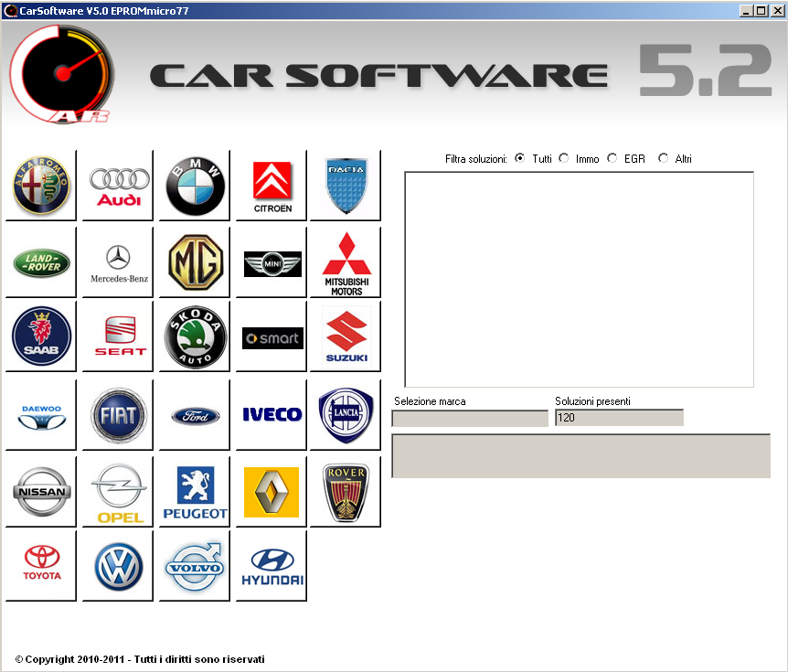Viewport: 788px width, 672px height.
Task: Select the smart brand logo
Action: click(x=272, y=336)
